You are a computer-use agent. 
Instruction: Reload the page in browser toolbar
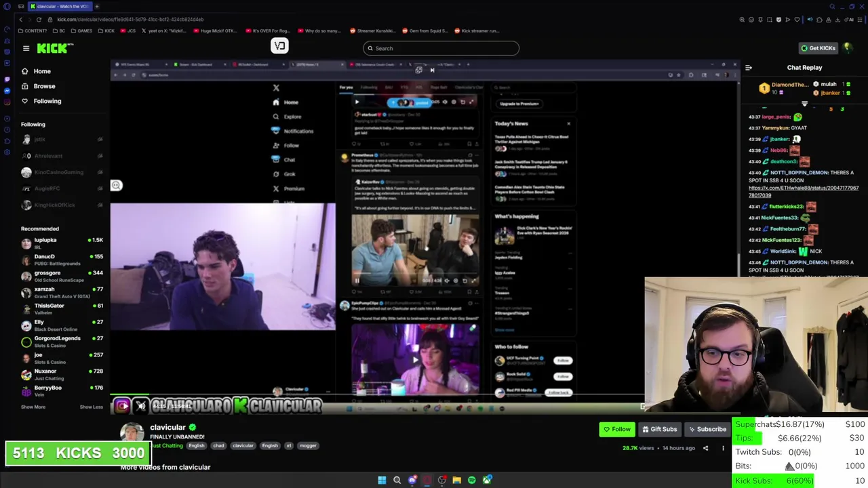pyautogui.click(x=39, y=20)
